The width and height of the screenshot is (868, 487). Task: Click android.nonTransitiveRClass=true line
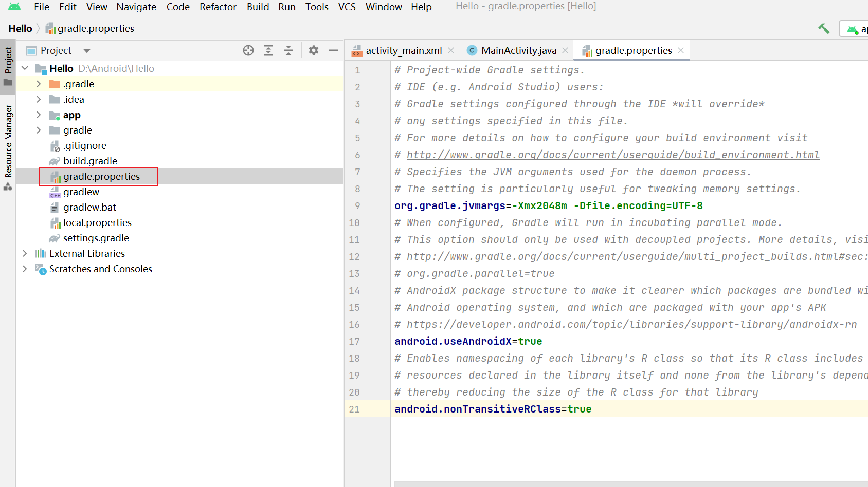click(493, 409)
